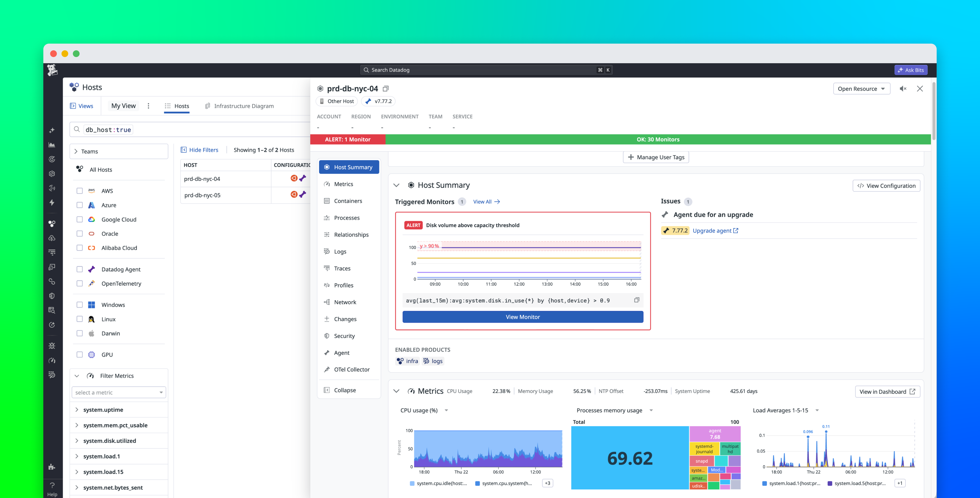Check the AWS filter checkbox
Viewport: 980px width, 498px height.
point(79,191)
